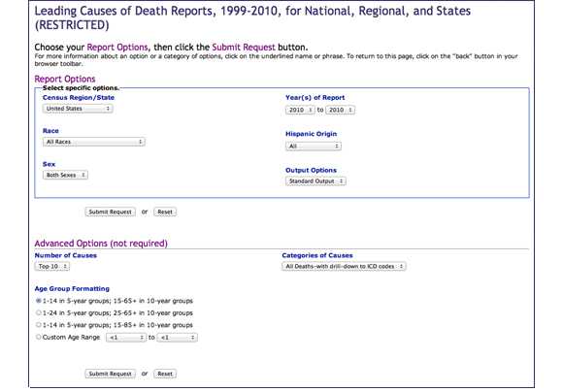Open the Race dropdown showing All Races
This screenshot has width=563, height=392.
[94, 142]
